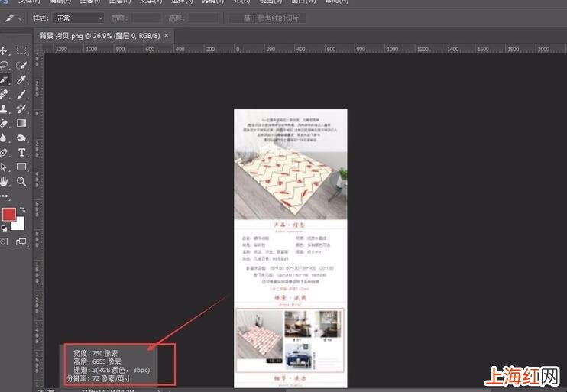Select the Move tool

point(4,50)
